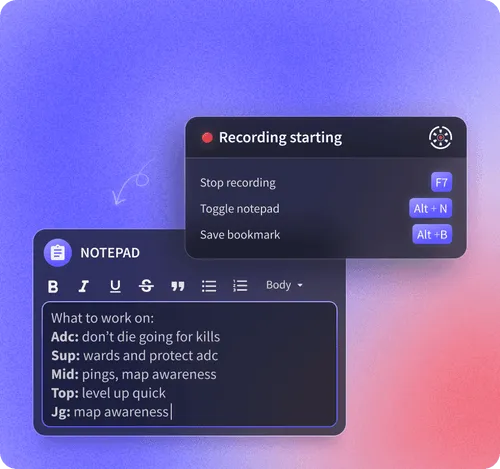Image resolution: width=500 pixels, height=469 pixels.
Task: Apply strikethrough formatting in Notepad
Action: pos(146,286)
